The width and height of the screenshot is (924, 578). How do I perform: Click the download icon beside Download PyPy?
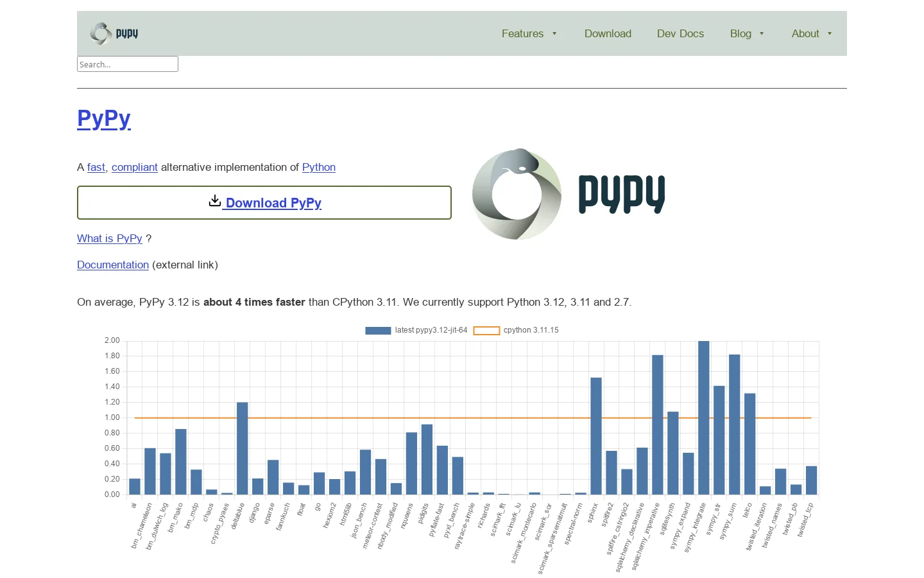[x=215, y=201]
